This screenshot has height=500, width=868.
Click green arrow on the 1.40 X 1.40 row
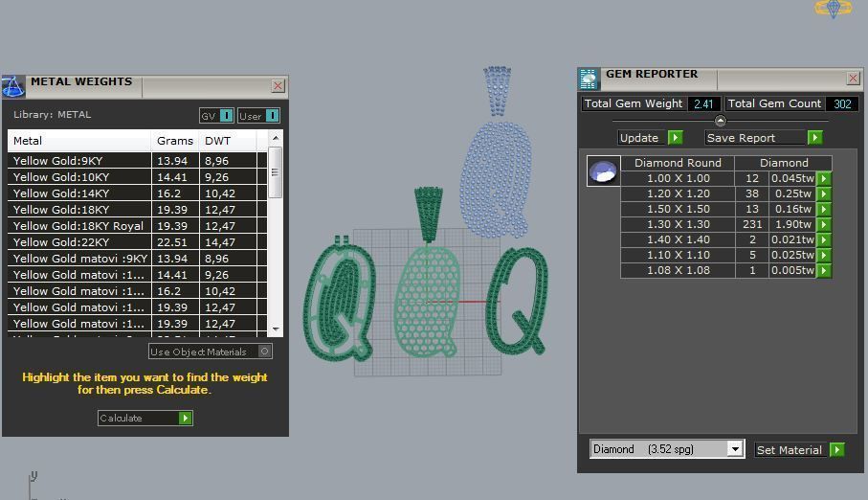pyautogui.click(x=824, y=239)
